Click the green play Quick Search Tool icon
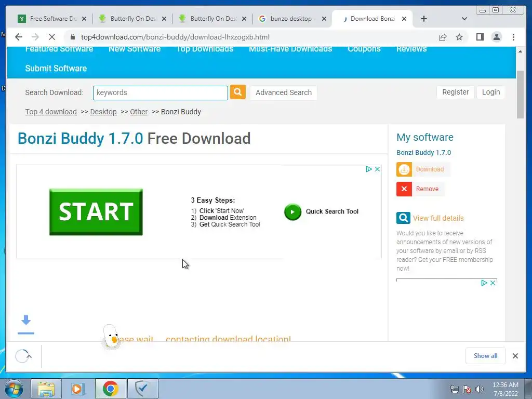532x399 pixels. pos(292,212)
